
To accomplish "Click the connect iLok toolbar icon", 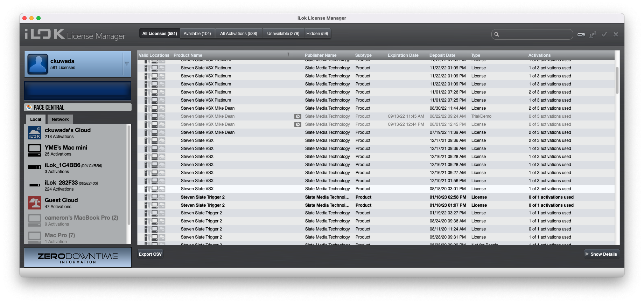I will point(593,34).
